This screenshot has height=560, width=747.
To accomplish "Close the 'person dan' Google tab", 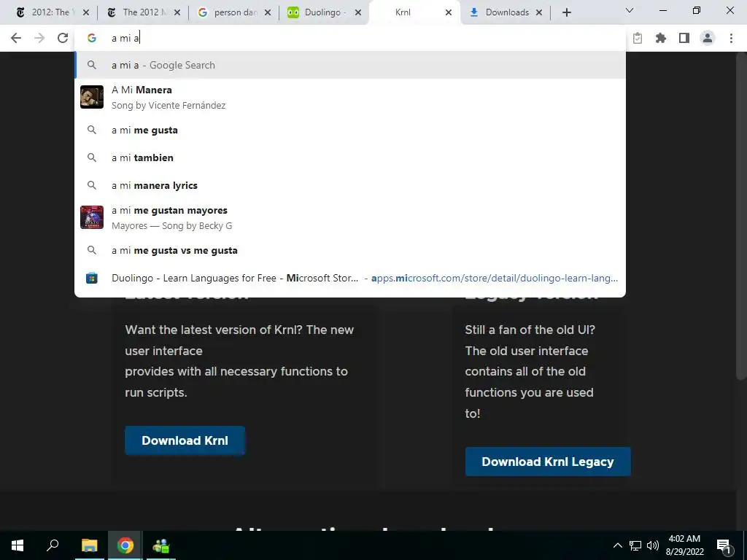I will point(268,12).
